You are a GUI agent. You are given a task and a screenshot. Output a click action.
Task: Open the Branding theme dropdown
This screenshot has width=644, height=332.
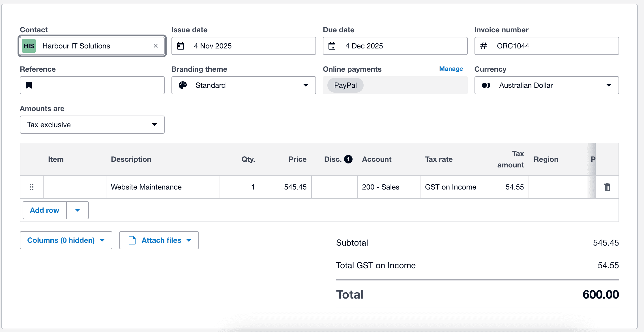(243, 85)
